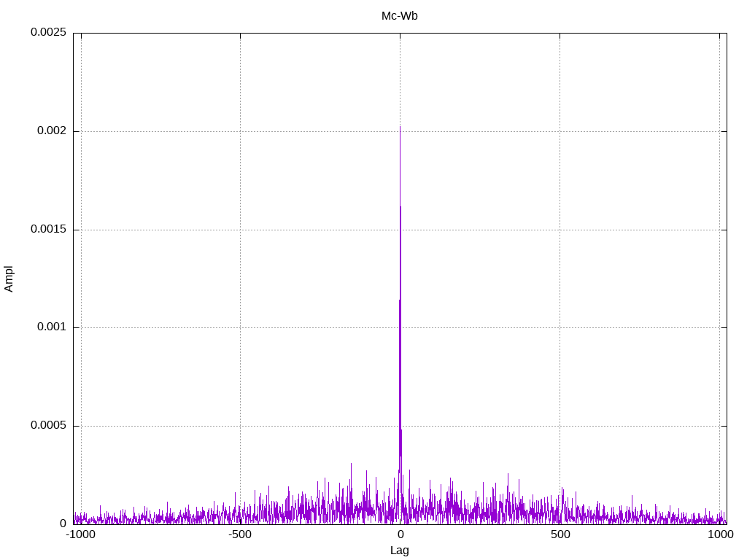Click the 0.001 y-axis tick label
Viewport: 747px width, 560px height.
point(51,327)
